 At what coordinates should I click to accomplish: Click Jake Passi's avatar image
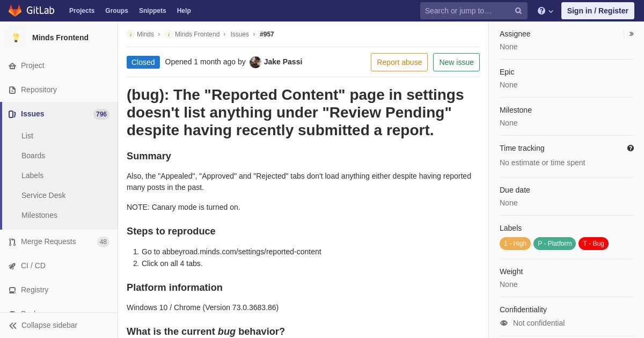pyautogui.click(x=255, y=62)
